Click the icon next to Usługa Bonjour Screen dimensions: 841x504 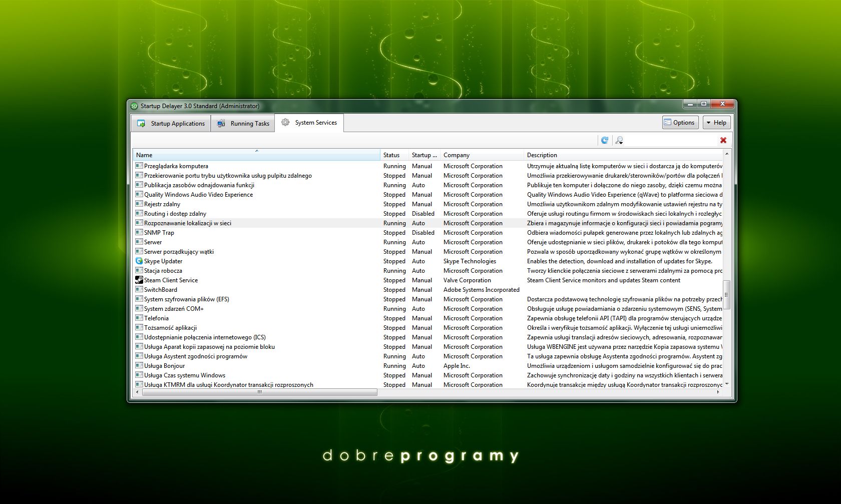coord(139,365)
